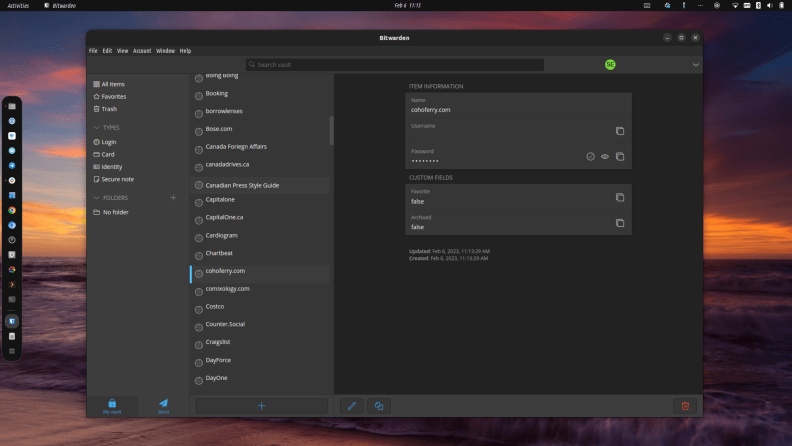Open Canadian Press Style Guide entry

[260, 185]
